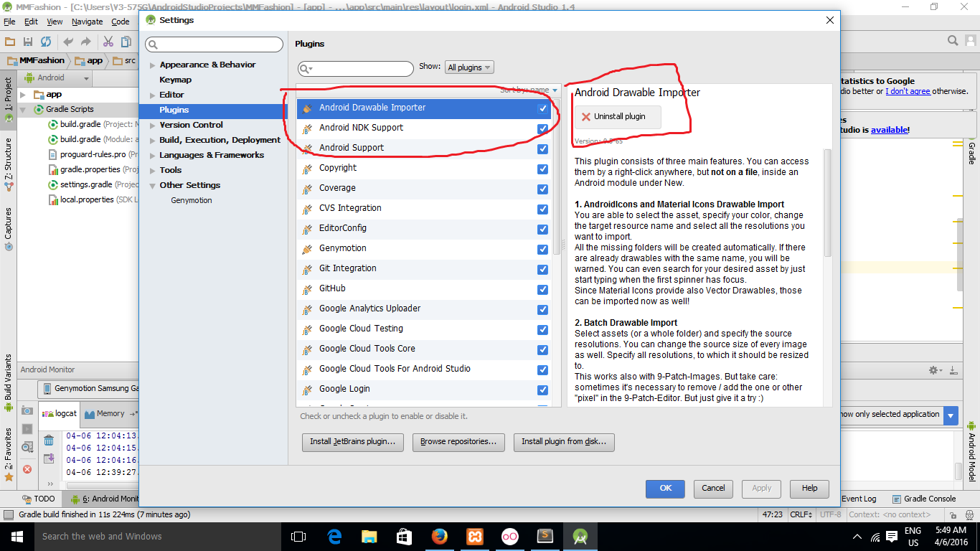Click the Undo arrow in toolbar
Viewport: 980px width, 551px height.
pyautogui.click(x=68, y=42)
